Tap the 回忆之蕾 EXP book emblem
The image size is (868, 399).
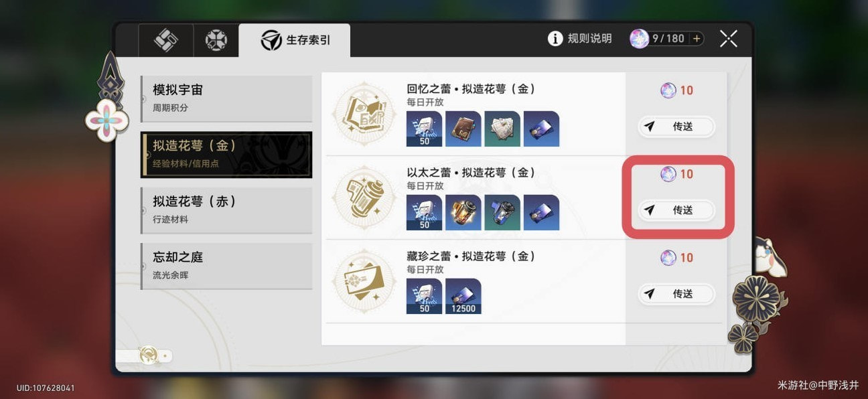pos(364,114)
